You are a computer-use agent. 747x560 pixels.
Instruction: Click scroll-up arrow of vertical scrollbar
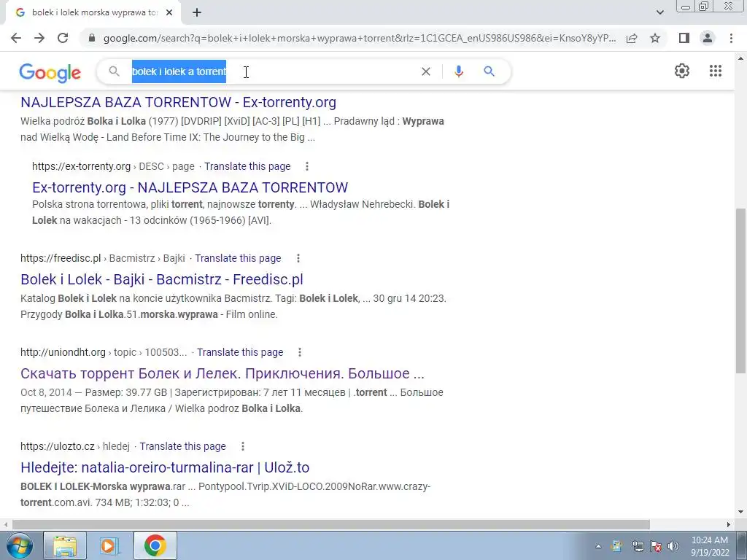[x=741, y=58]
